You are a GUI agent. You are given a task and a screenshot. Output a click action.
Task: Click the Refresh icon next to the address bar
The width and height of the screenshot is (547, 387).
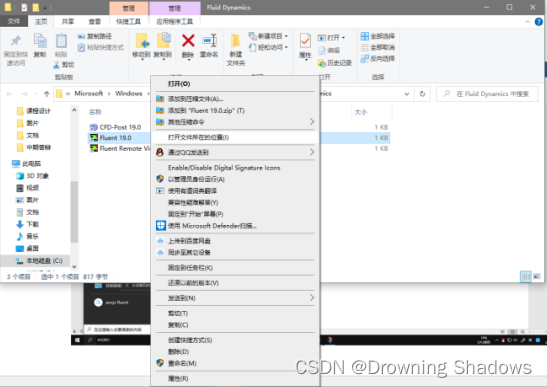coord(422,94)
